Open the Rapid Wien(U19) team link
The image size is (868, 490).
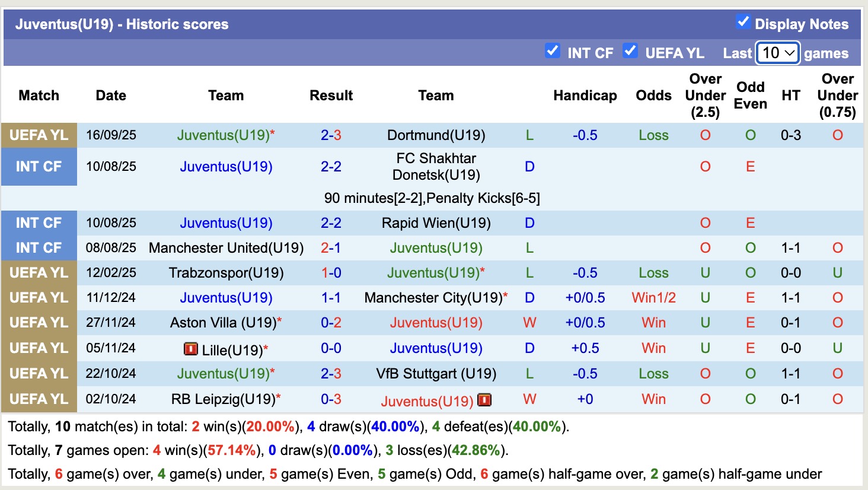pyautogui.click(x=436, y=223)
